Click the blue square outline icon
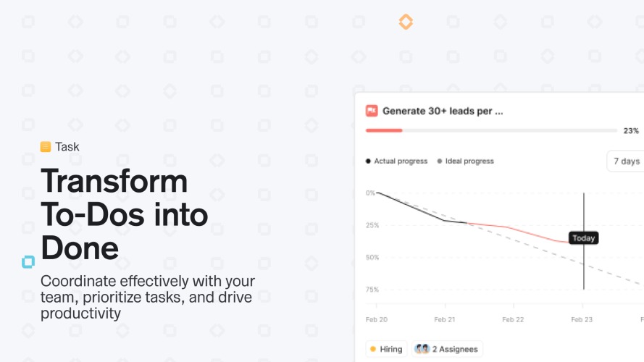644x362 pixels. (28, 262)
